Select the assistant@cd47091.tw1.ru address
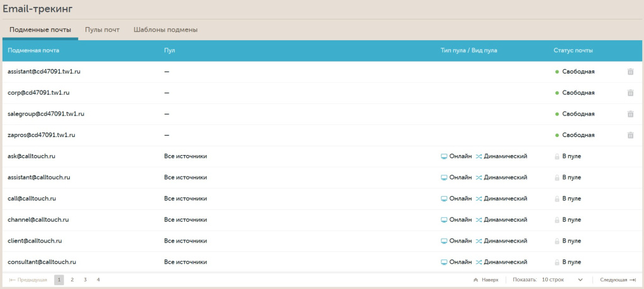This screenshot has height=289, width=644. pyautogui.click(x=44, y=72)
